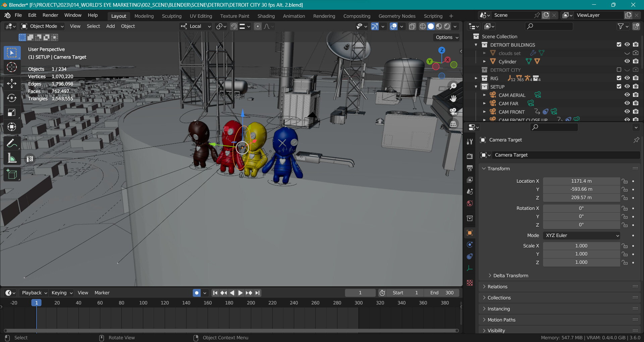Open the Render menu
The image size is (644, 342).
(x=50, y=15)
